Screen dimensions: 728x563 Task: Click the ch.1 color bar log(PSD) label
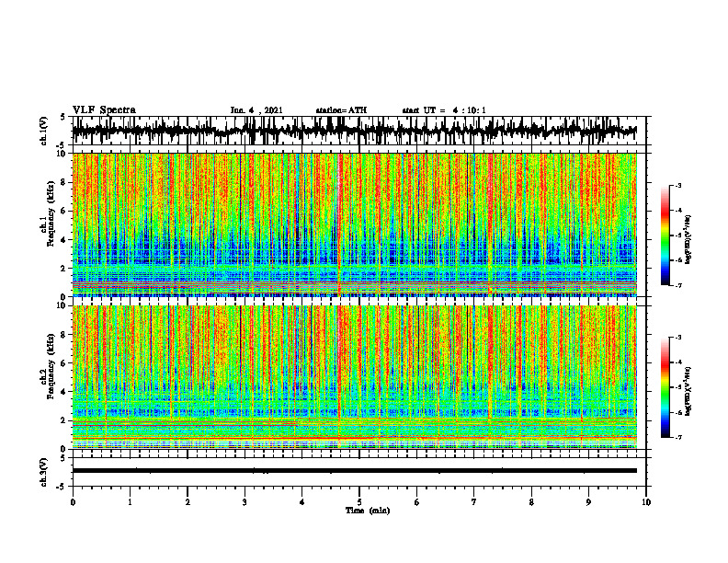pyautogui.click(x=688, y=240)
